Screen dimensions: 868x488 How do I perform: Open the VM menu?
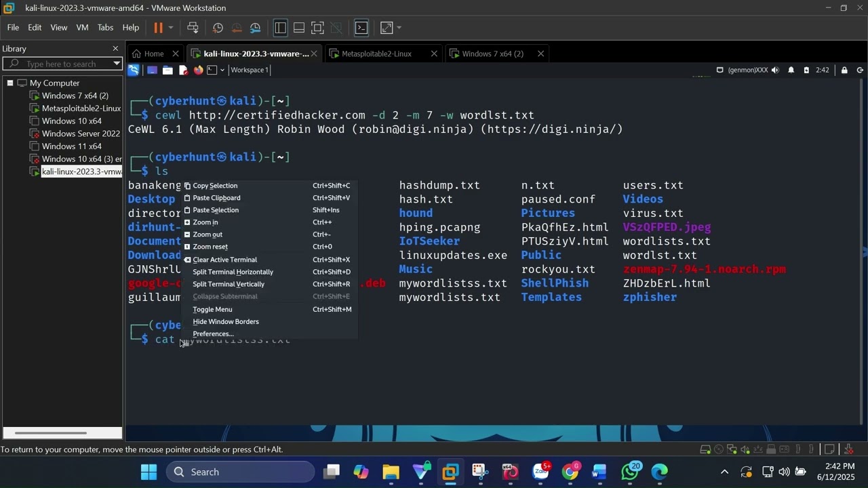[x=82, y=28]
